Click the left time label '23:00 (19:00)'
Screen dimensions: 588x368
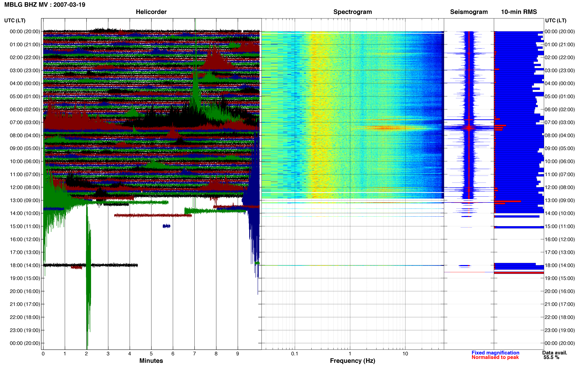point(25,330)
